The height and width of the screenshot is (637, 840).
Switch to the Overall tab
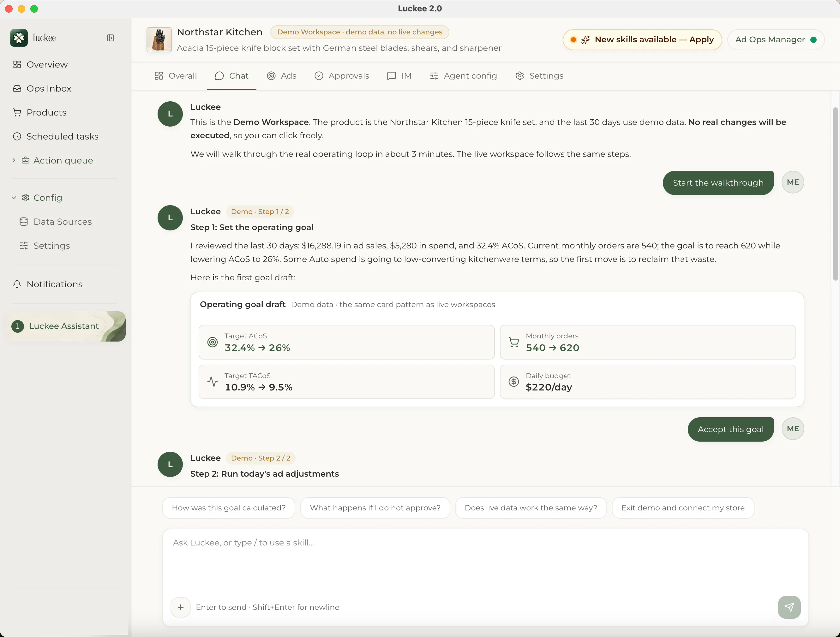pyautogui.click(x=176, y=76)
